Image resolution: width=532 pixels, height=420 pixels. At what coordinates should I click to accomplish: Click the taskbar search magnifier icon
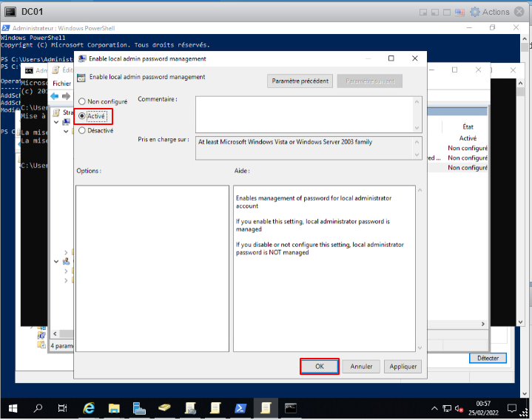point(38,407)
